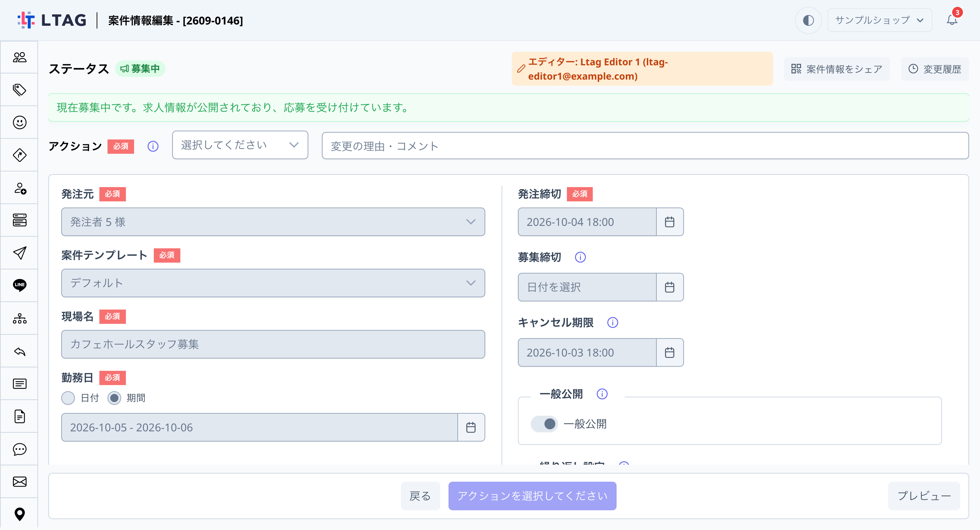Open the chat bubble sidebar icon
This screenshot has width=980, height=530.
tap(19, 449)
